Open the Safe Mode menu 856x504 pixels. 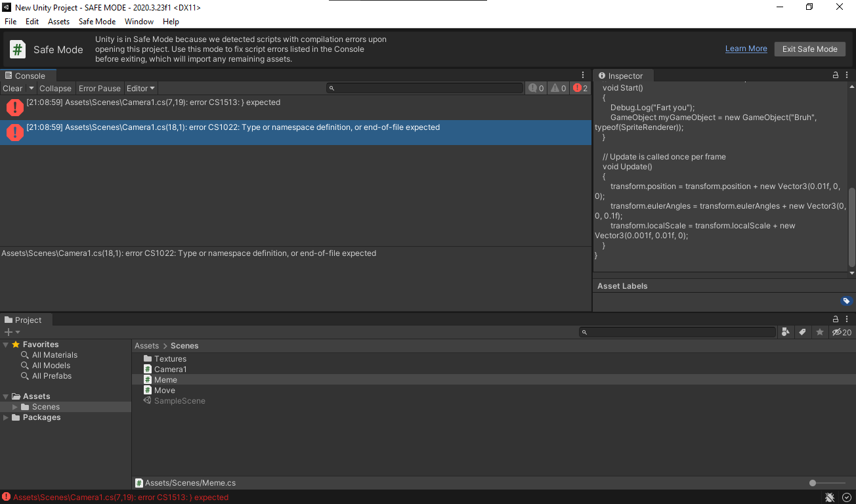click(x=97, y=22)
